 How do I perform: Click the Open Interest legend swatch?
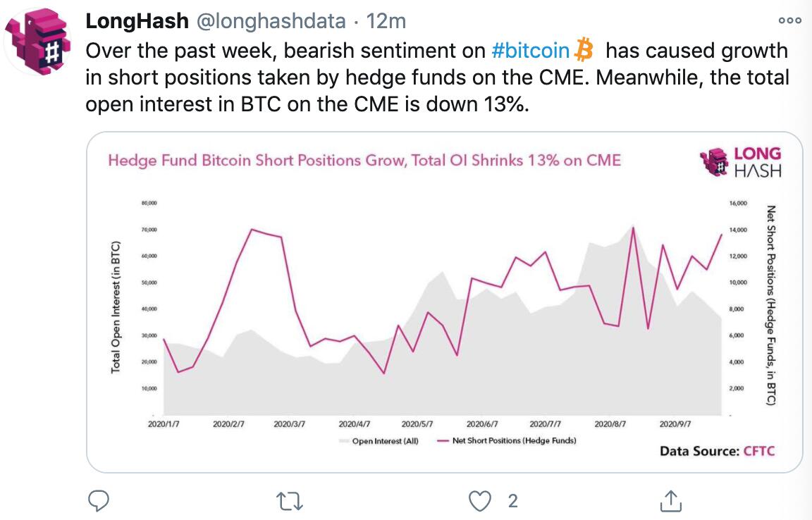click(x=343, y=440)
